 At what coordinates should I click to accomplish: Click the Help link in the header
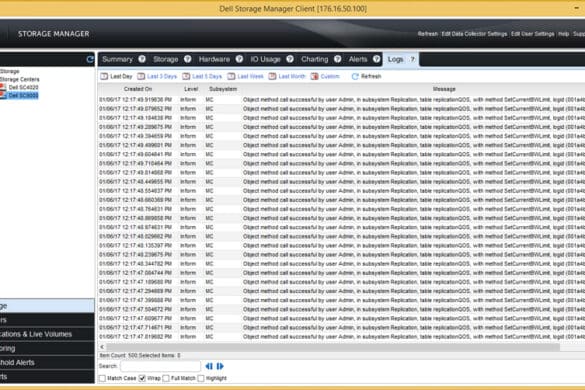coord(563,34)
